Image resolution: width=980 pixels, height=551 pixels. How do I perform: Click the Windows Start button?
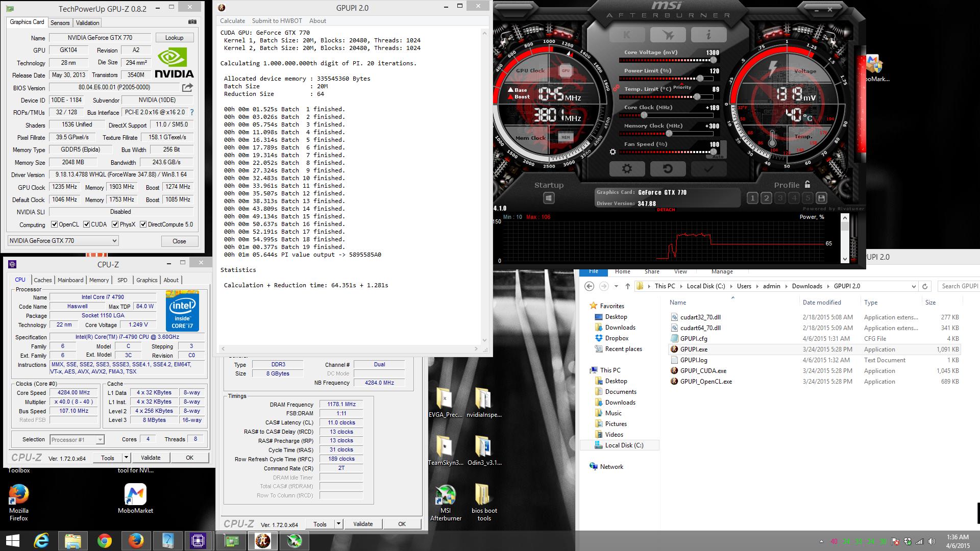[12, 541]
